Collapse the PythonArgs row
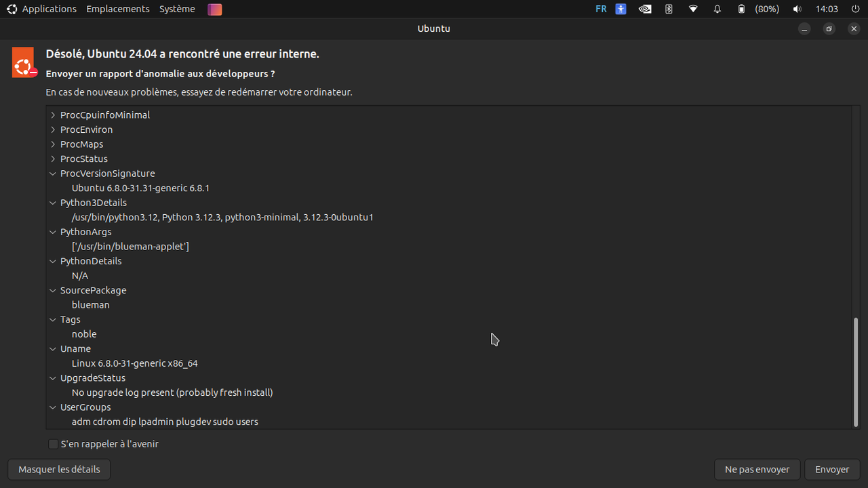This screenshot has width=868, height=488. pos(53,232)
